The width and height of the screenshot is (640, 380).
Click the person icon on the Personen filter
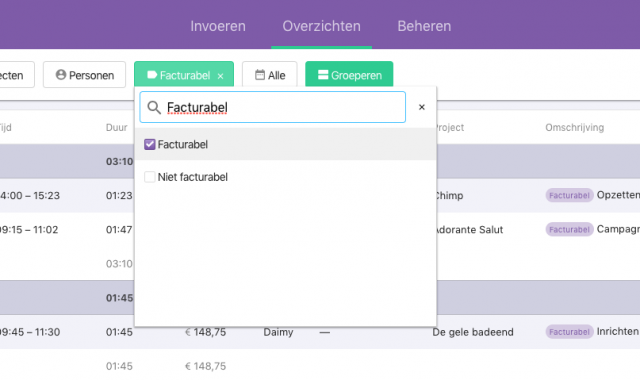click(x=61, y=75)
